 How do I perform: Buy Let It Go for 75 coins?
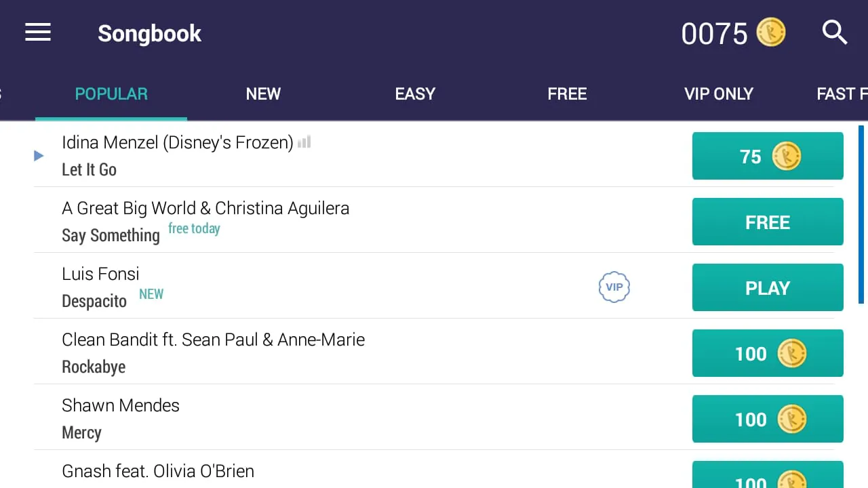point(768,157)
